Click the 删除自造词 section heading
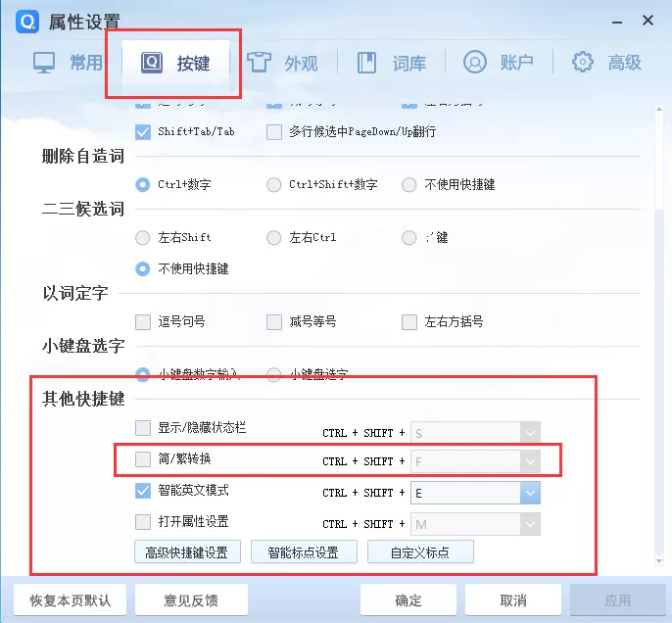This screenshot has height=623, width=672. tap(83, 157)
